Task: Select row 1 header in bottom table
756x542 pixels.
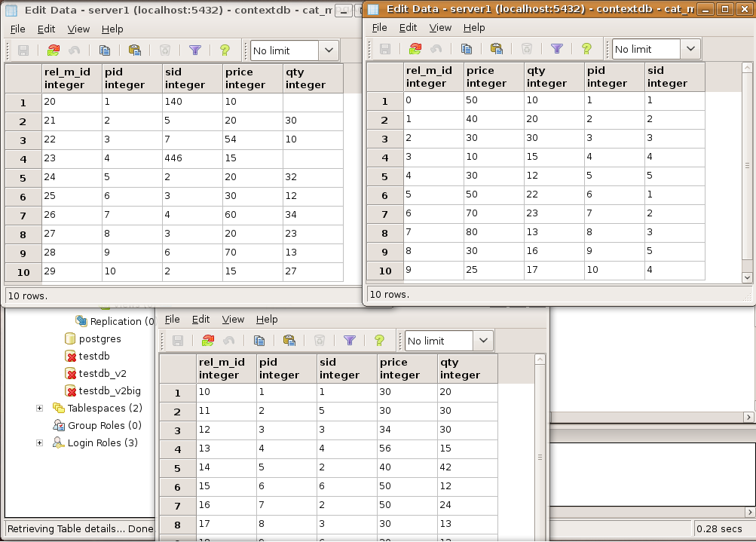Action: click(177, 393)
